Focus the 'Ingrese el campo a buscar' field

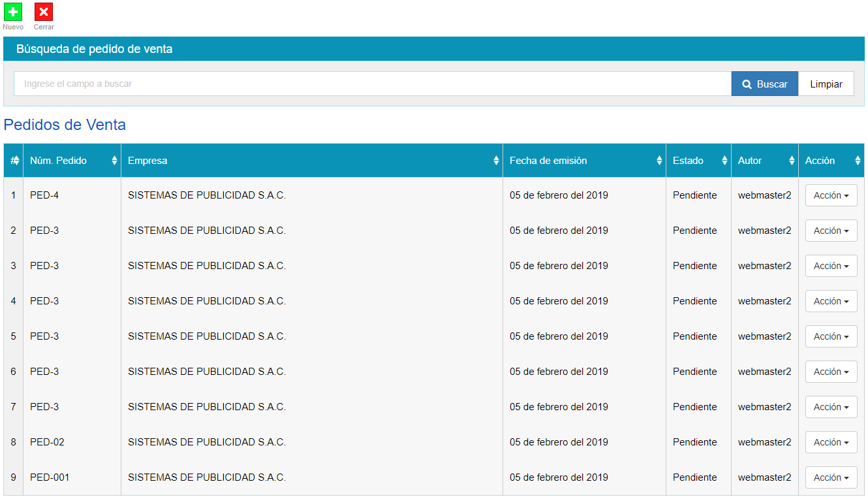[372, 84]
